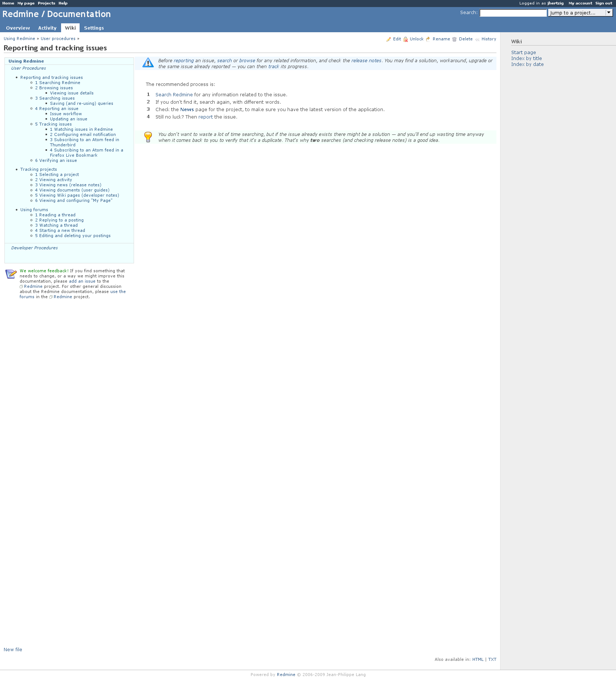Click the My account link
616x679 pixels.
580,3
